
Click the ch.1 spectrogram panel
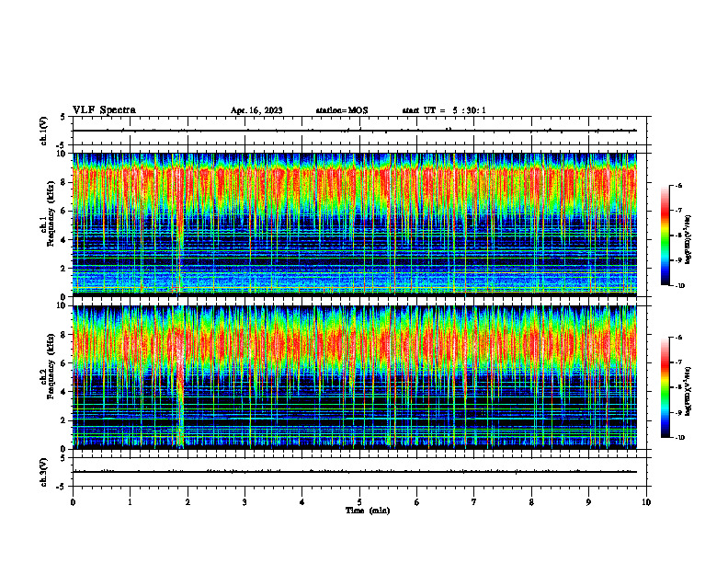(x=355, y=224)
